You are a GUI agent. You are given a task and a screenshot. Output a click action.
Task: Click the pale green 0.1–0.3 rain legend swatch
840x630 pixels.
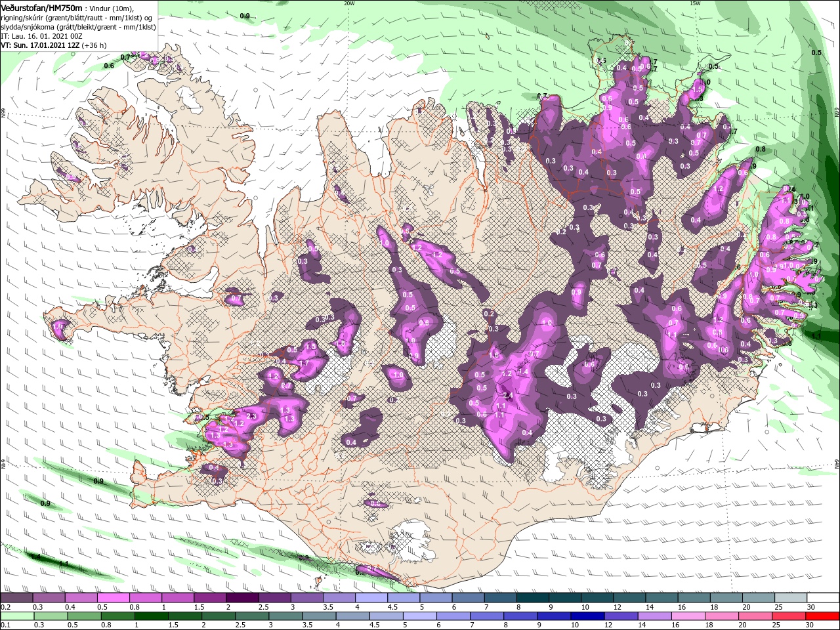(17, 616)
